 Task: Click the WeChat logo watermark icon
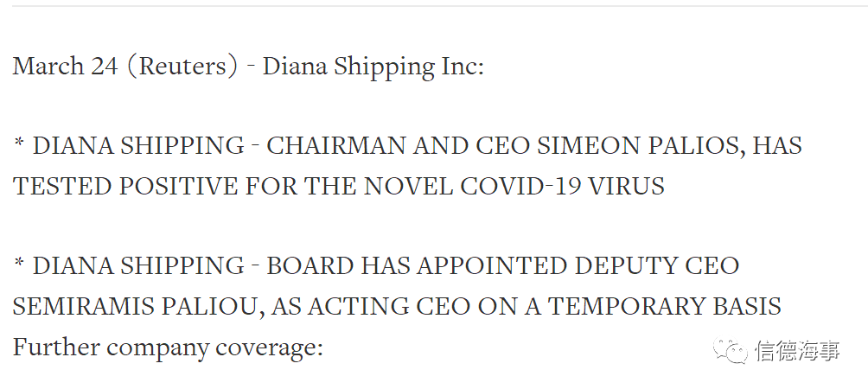click(x=731, y=351)
